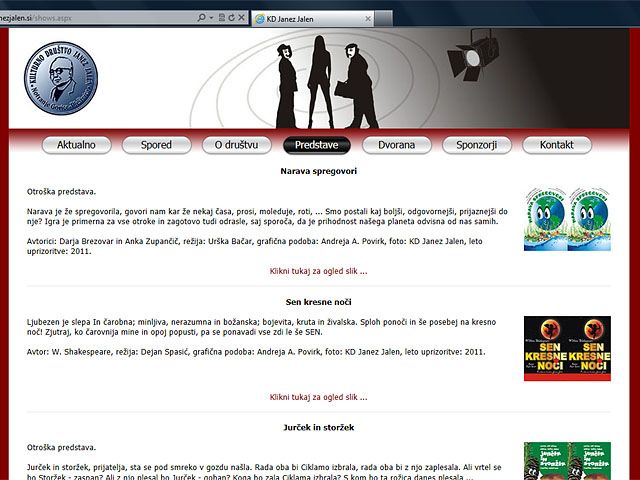Click the Narava spregovori heading
The height and width of the screenshot is (480, 640).
tap(318, 171)
